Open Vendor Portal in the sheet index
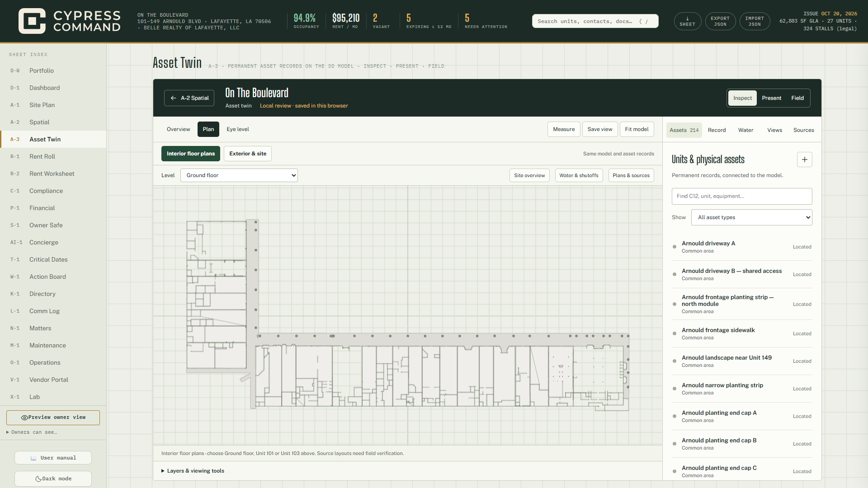Screen dimensions: 868x488 click(x=53, y=380)
